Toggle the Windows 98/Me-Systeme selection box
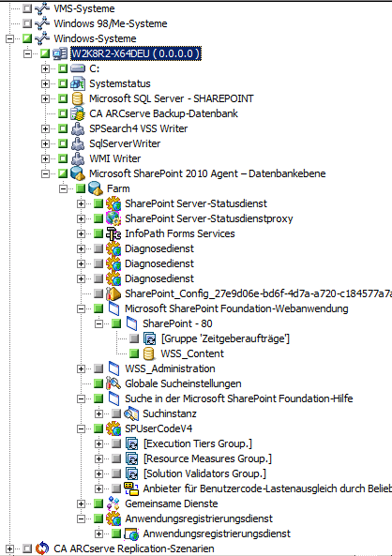 point(27,23)
